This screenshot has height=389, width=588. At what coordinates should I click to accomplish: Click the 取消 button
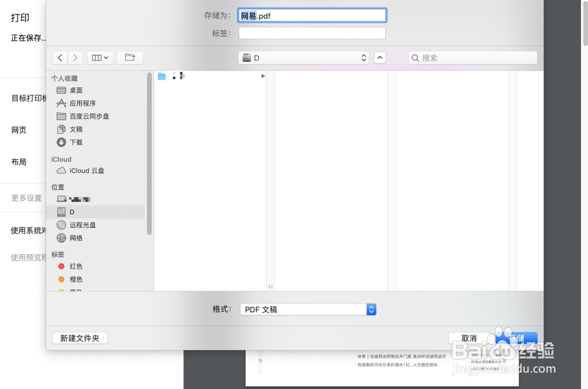click(x=469, y=338)
